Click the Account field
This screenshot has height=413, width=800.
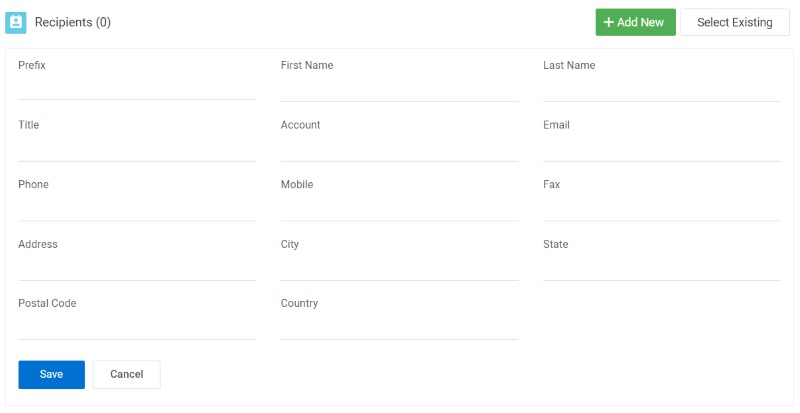point(399,149)
